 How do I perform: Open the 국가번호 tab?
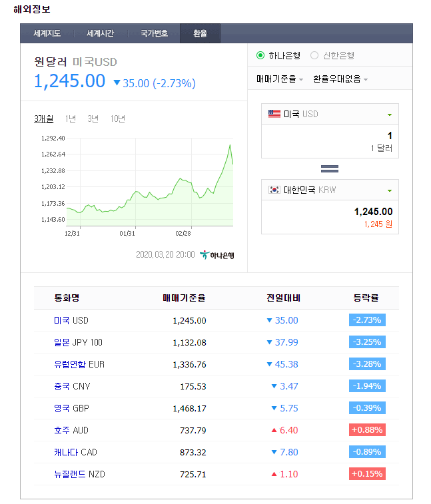coord(154,33)
